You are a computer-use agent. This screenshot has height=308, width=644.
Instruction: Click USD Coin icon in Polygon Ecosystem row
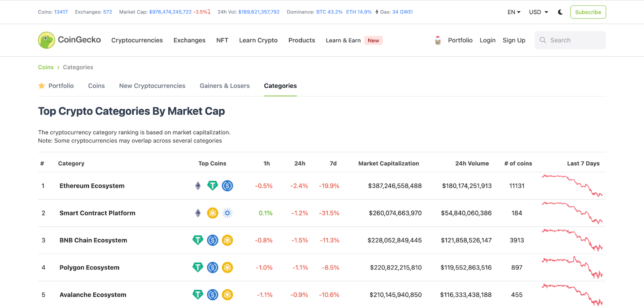pos(213,267)
